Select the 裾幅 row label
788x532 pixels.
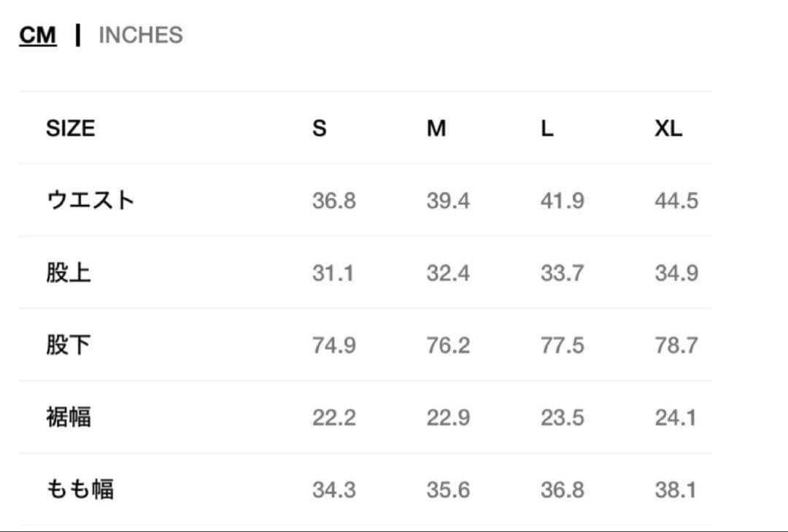pyautogui.click(x=69, y=417)
